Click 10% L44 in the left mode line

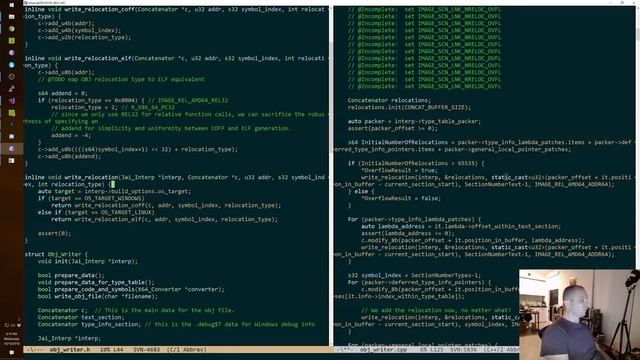(x=111, y=349)
